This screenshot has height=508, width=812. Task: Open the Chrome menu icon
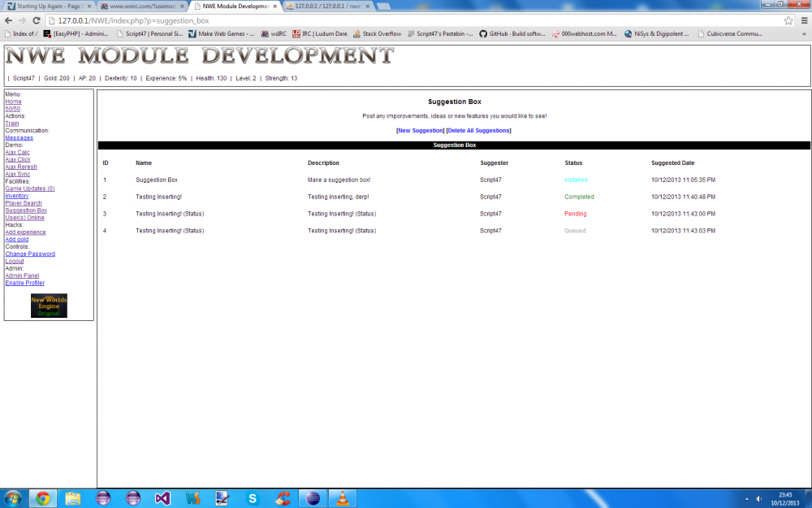(x=802, y=20)
